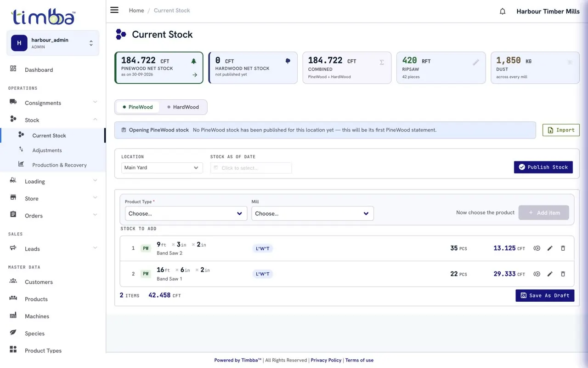The image size is (588, 368).
Task: Open the notifications bell
Action: (503, 11)
